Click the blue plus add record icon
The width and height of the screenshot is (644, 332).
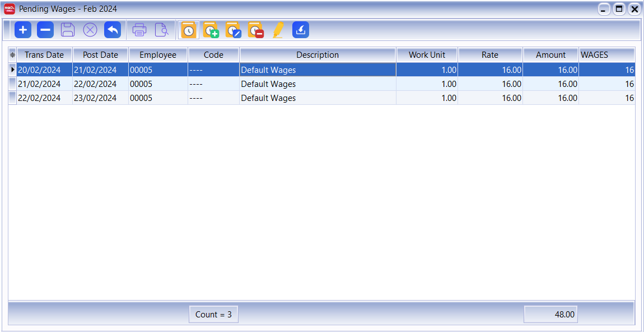click(x=23, y=30)
